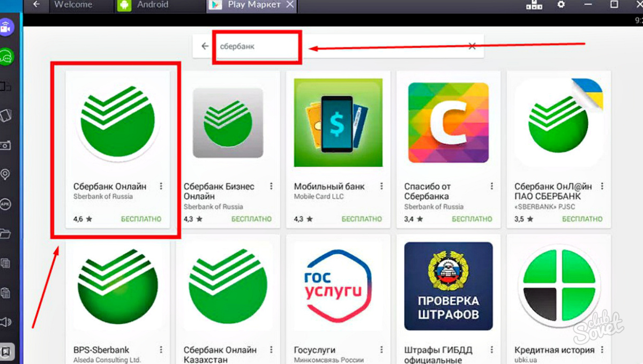Clear the search field with X
This screenshot has width=643, height=364.
[x=472, y=47]
